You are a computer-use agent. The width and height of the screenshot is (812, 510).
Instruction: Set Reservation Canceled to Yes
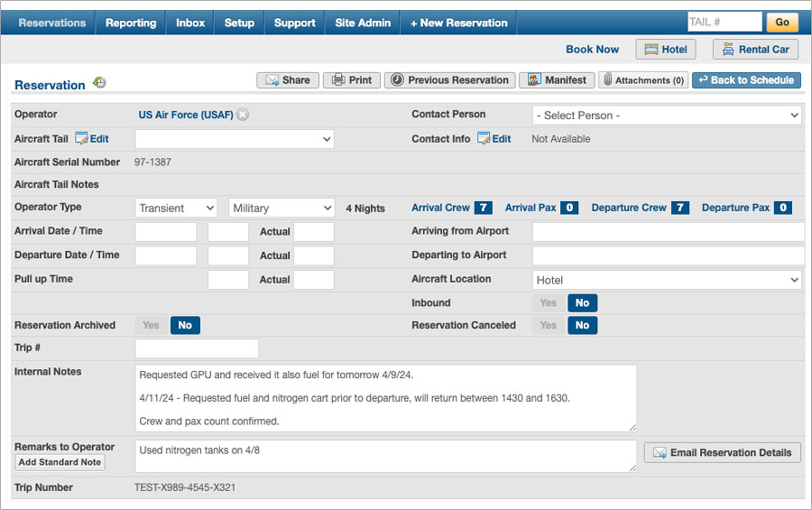[549, 326]
